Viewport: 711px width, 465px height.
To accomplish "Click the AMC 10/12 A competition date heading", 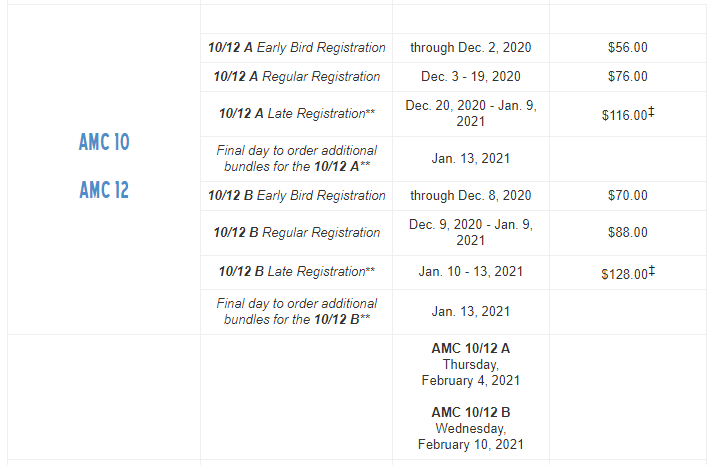I will pyautogui.click(x=471, y=348).
